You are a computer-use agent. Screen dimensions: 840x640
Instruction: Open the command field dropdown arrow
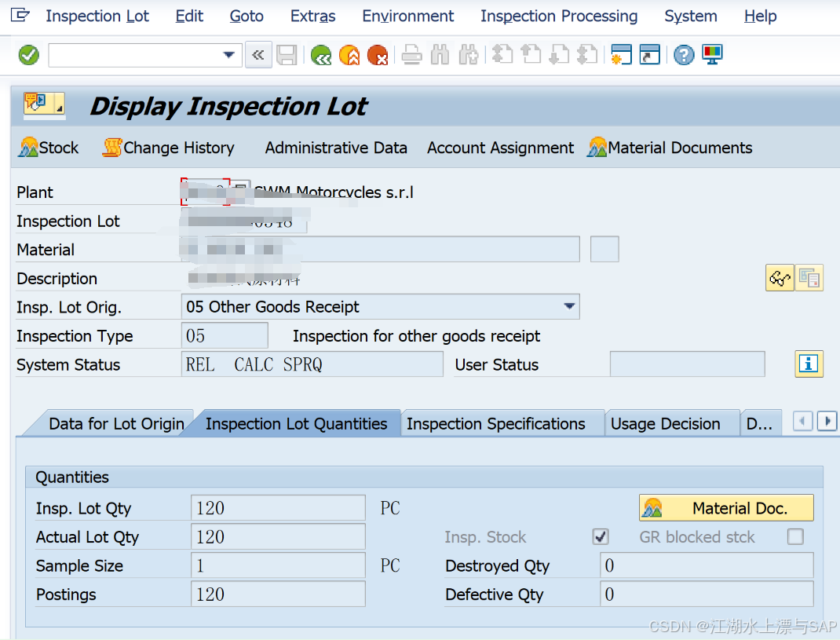click(x=228, y=55)
